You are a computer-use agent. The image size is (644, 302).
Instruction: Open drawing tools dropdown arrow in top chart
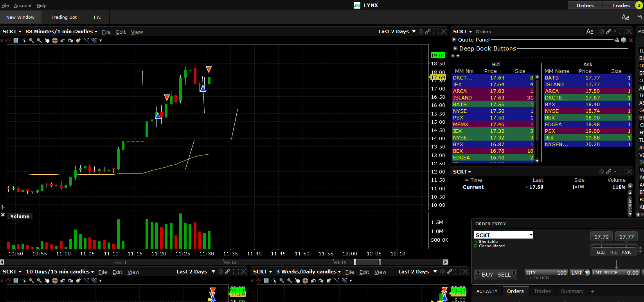tap(101, 40)
